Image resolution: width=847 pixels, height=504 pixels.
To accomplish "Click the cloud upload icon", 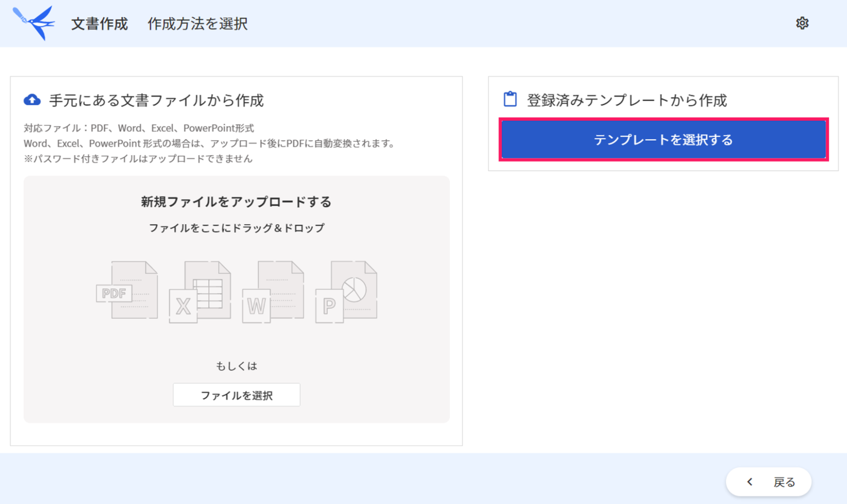I will (32, 100).
